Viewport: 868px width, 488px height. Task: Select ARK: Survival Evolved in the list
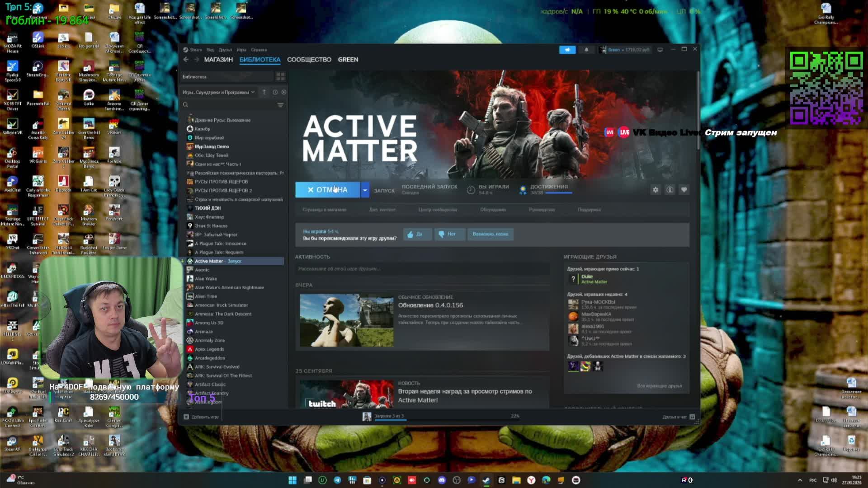[217, 367]
